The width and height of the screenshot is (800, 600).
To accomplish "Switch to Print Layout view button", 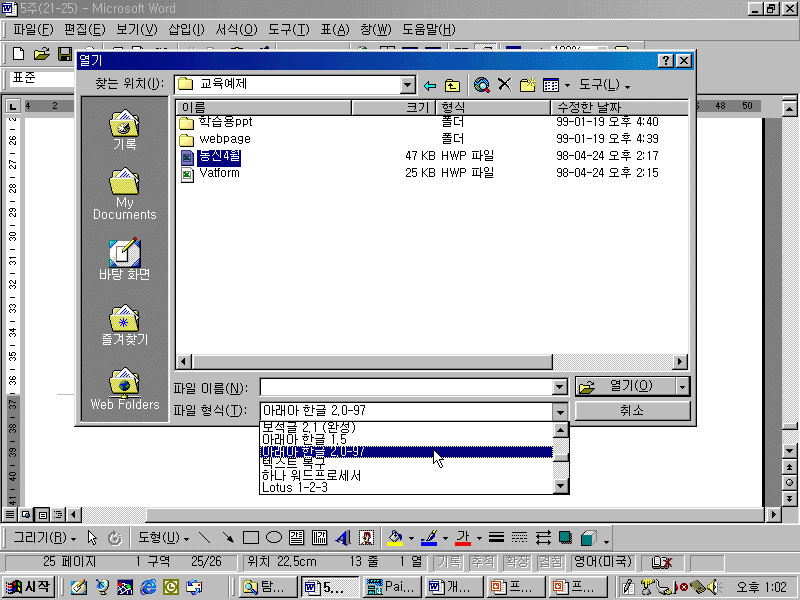I will click(x=43, y=514).
